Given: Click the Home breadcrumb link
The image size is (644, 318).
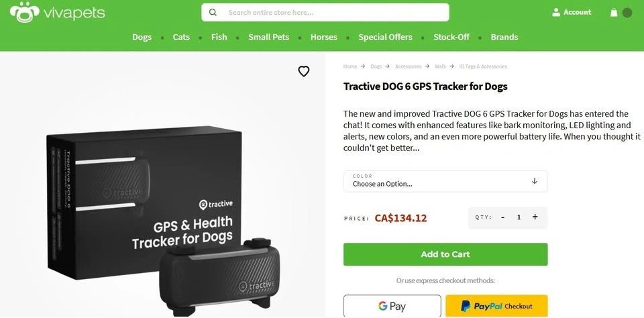Looking at the screenshot, I should (x=350, y=66).
